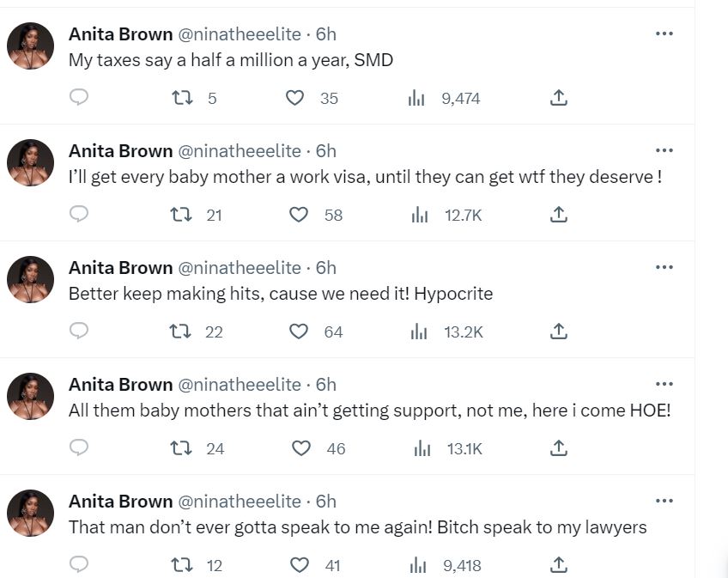Like the 'speak to my lawyers' tweet
This screenshot has width=728, height=578.
click(x=300, y=565)
